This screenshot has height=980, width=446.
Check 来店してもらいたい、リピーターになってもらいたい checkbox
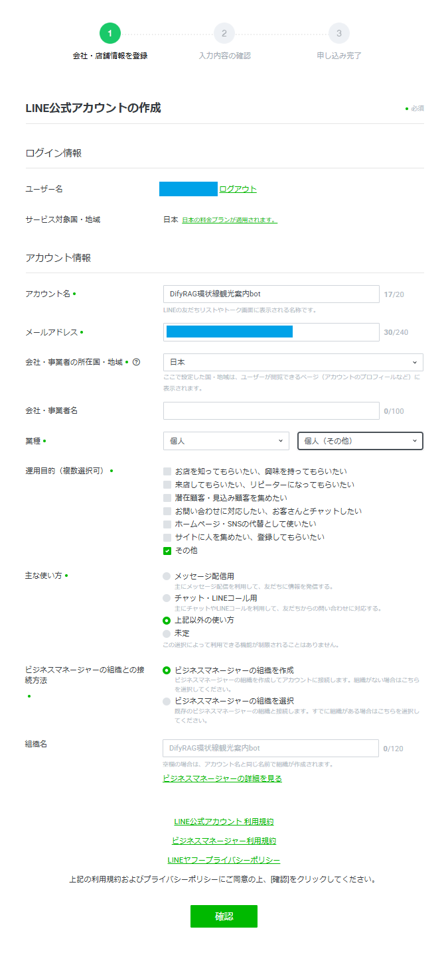[x=167, y=485]
